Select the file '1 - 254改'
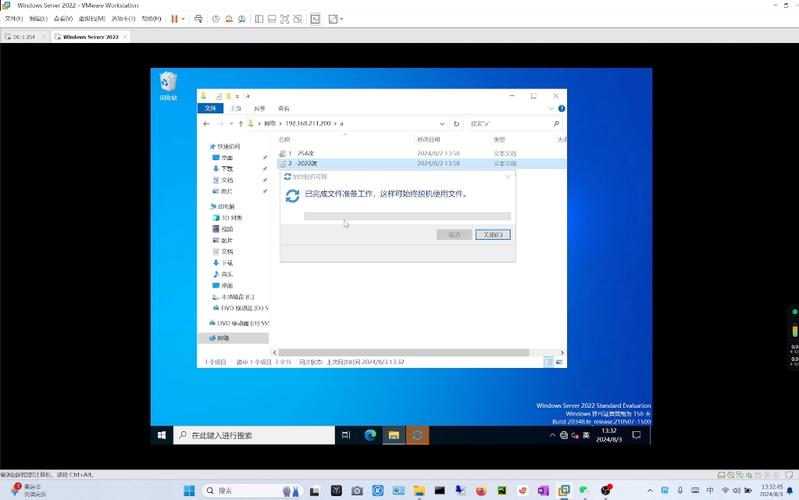Screen dimensions: 799x500 (x=301, y=153)
